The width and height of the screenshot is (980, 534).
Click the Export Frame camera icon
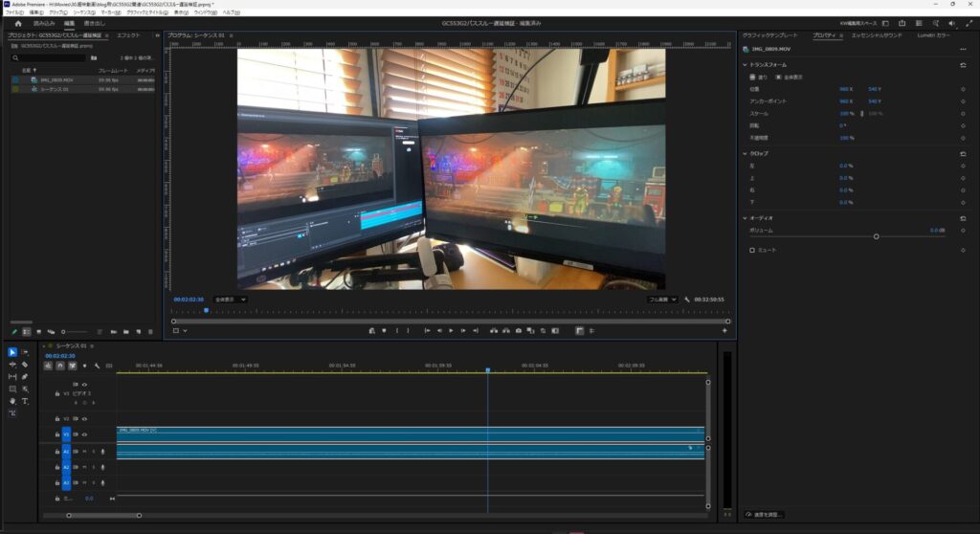518,330
